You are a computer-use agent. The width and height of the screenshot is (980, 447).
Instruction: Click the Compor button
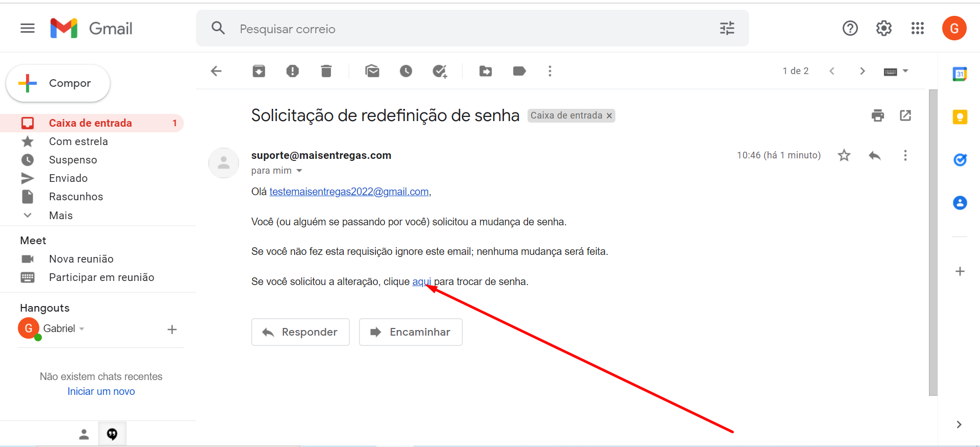point(58,83)
